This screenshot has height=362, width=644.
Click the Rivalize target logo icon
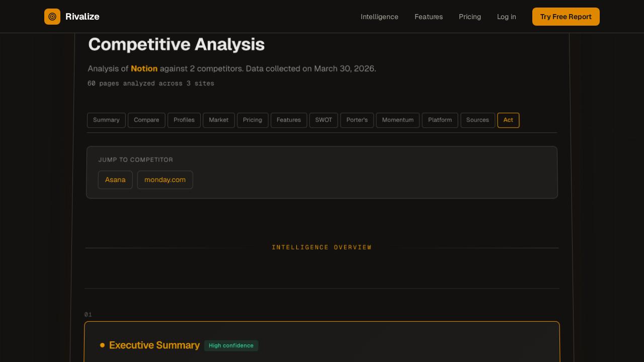[52, 17]
